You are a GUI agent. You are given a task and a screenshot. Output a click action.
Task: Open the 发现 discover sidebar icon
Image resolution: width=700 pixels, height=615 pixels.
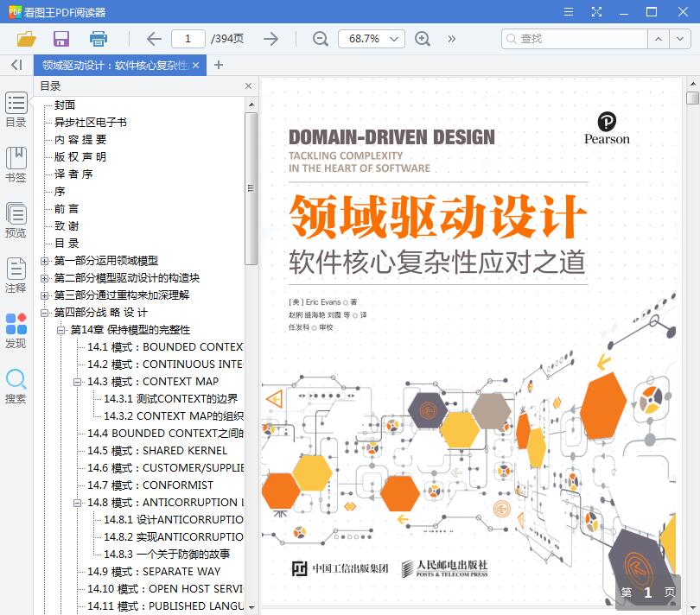point(16,331)
